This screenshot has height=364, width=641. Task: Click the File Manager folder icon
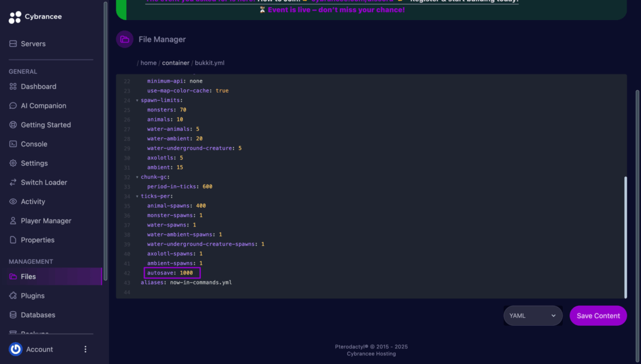(x=125, y=39)
